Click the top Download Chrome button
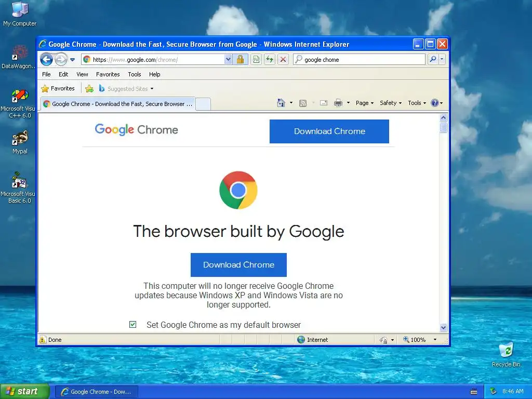The image size is (532, 399). point(329,131)
